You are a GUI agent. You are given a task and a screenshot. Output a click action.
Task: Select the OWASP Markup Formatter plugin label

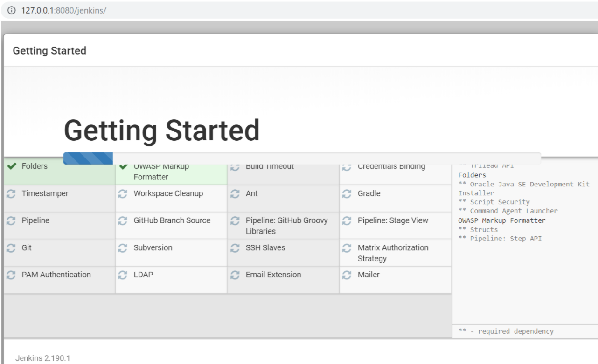161,172
